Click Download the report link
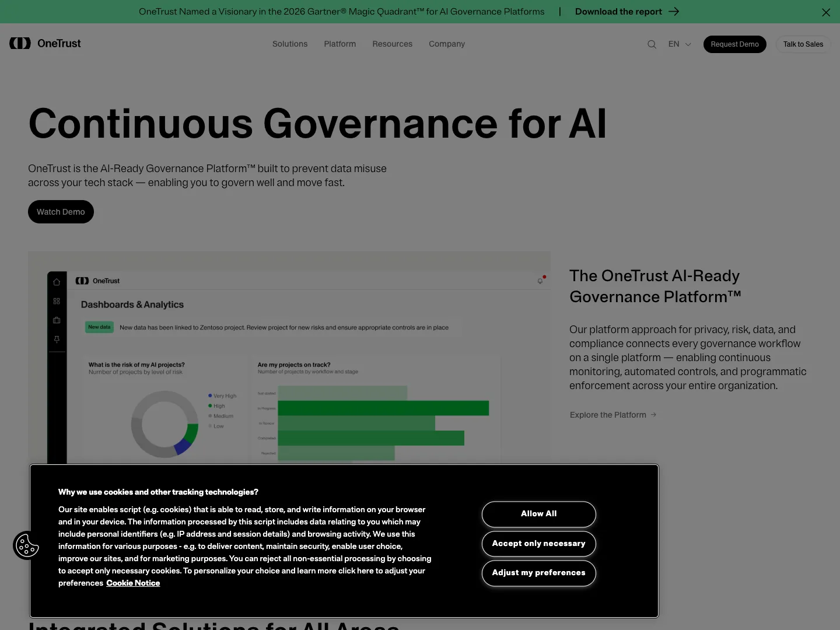This screenshot has height=630, width=840. (x=618, y=12)
